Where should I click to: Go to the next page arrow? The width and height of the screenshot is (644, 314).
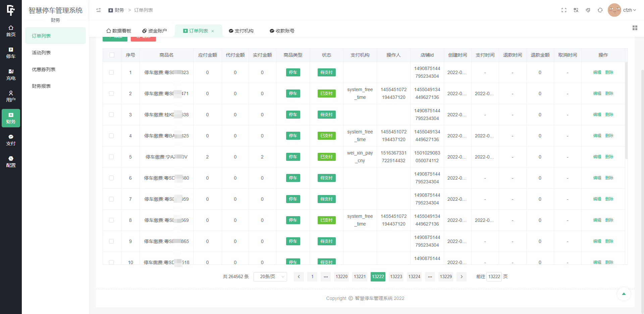462,276
